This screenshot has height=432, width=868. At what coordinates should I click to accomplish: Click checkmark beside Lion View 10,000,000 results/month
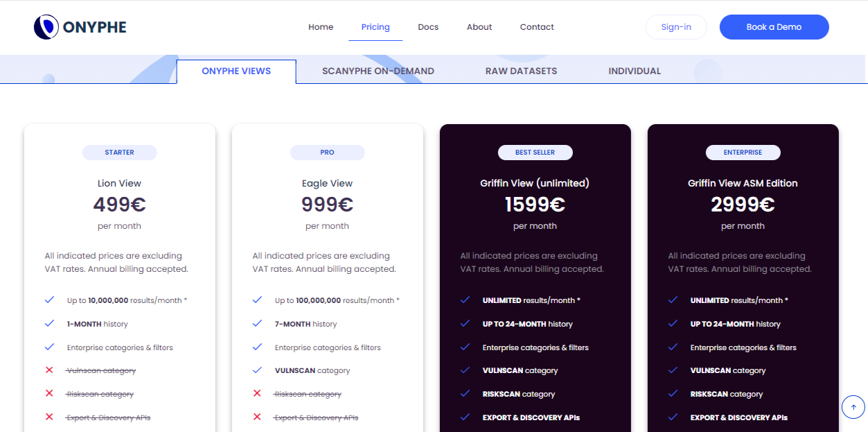tap(49, 300)
